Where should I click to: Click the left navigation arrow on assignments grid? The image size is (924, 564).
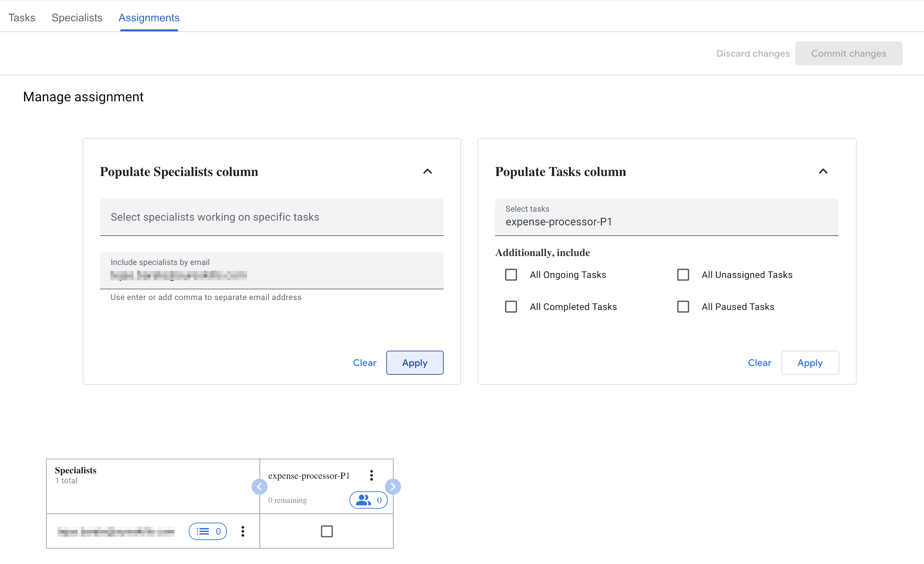(259, 487)
